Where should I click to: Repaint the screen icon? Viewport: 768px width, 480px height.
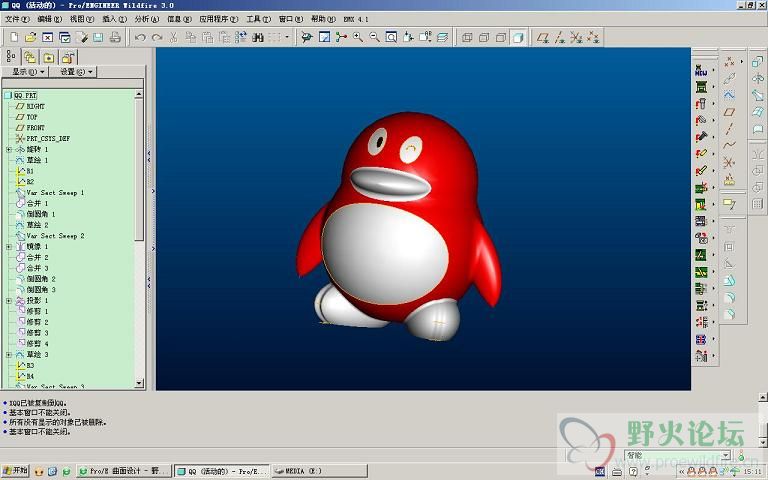324,37
